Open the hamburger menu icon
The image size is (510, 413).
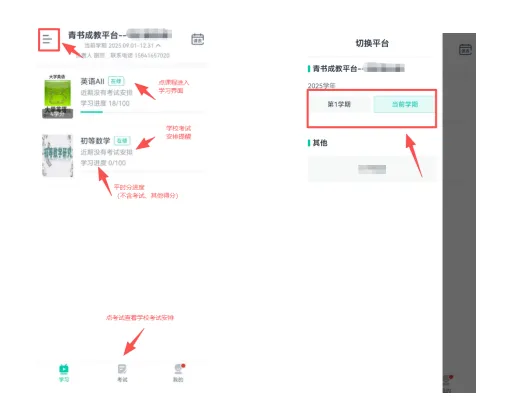click(47, 39)
